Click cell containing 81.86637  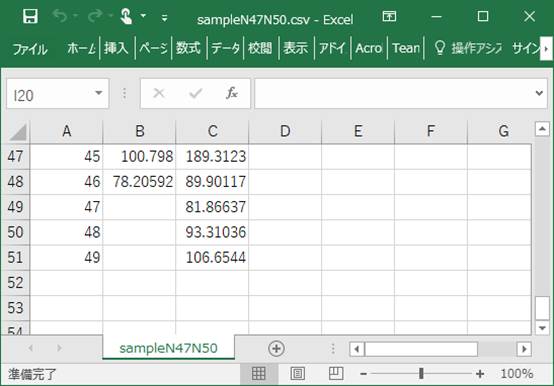tap(212, 207)
